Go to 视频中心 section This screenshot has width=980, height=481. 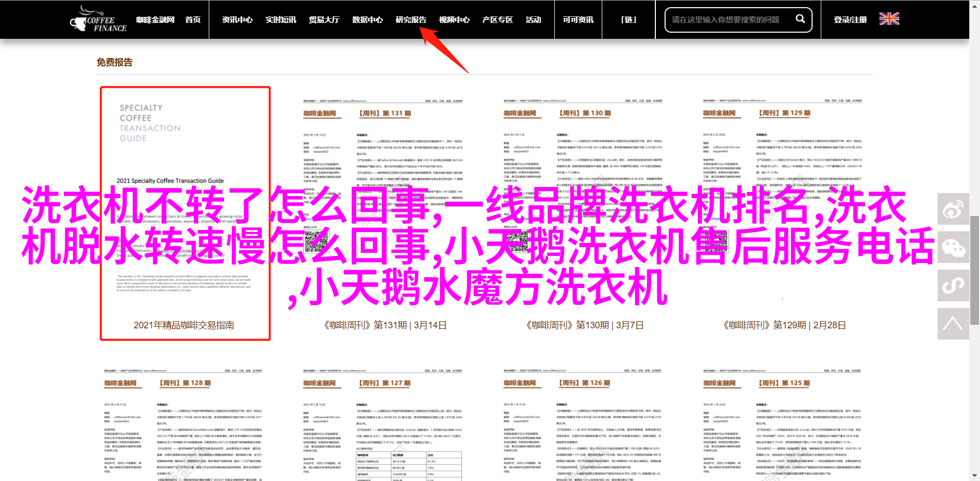point(454,20)
